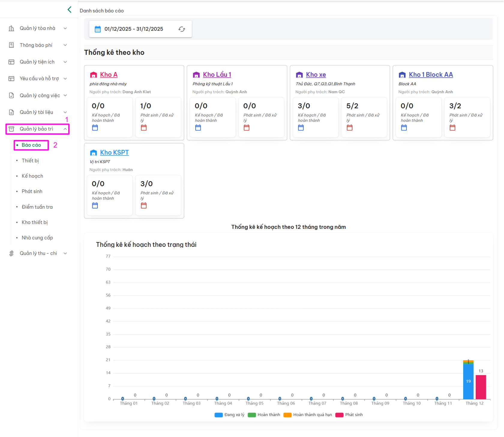Open the Kho KSPT warehouse link

click(x=114, y=152)
